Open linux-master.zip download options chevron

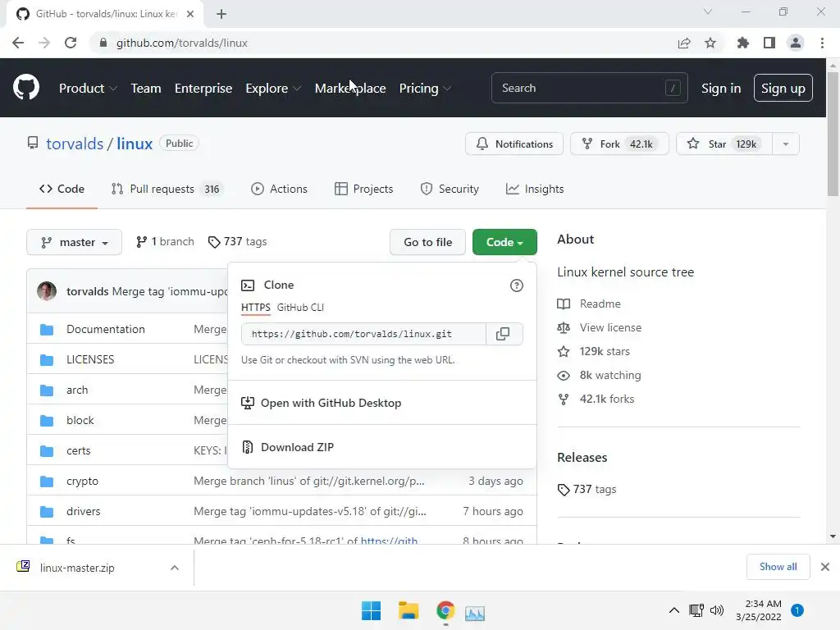click(x=175, y=568)
